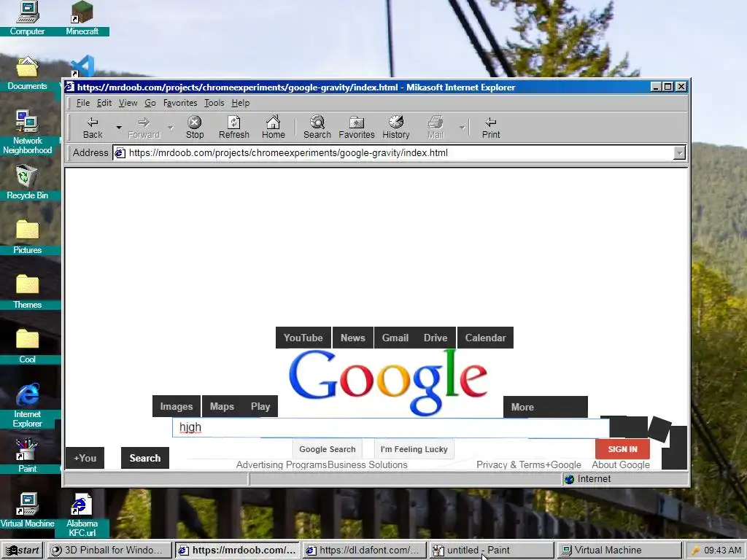Click the page icon in Address bar
This screenshot has height=560, width=747.
[120, 153]
